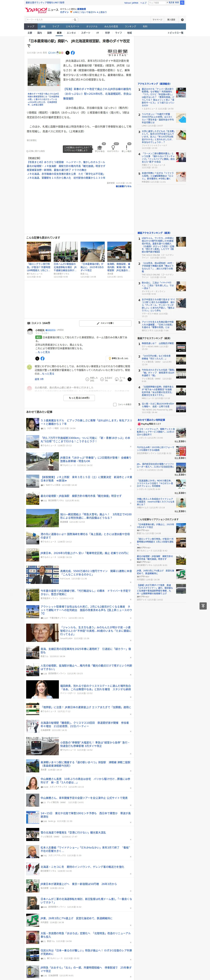Open related article 【写真まとめ】ありがとう根室線
The width and height of the screenshot is (210, 980).
66,162
